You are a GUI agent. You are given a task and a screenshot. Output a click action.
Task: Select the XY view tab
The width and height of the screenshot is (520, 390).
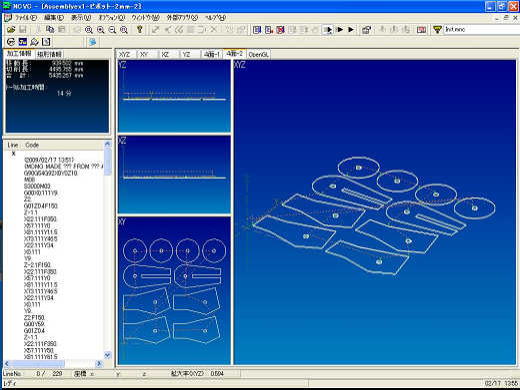[x=144, y=54]
